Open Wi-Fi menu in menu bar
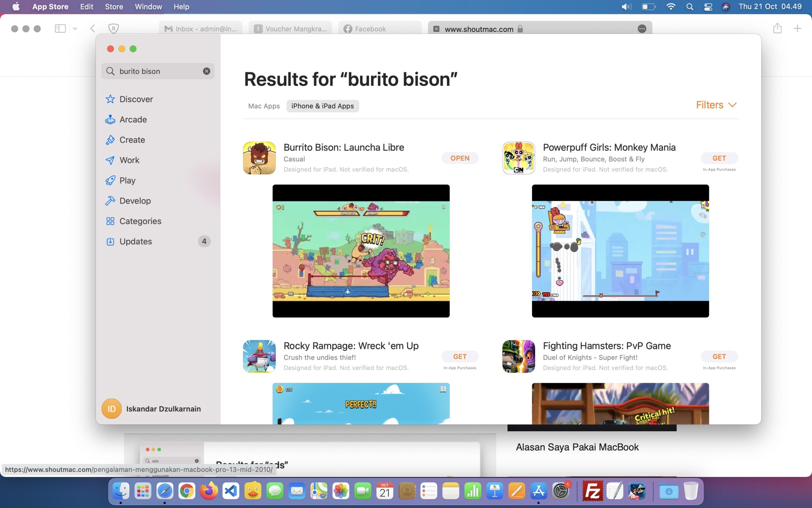This screenshot has height=508, width=812. (671, 7)
